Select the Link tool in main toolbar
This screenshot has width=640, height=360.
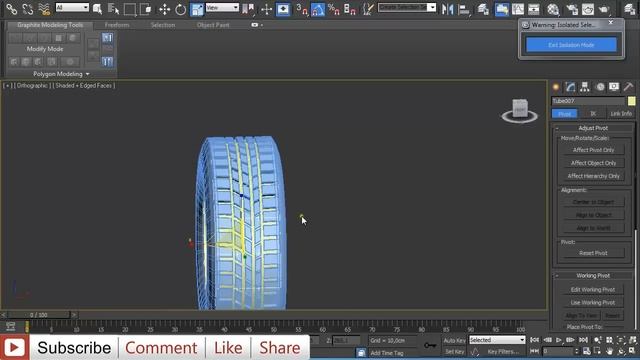pyautogui.click(x=11, y=8)
